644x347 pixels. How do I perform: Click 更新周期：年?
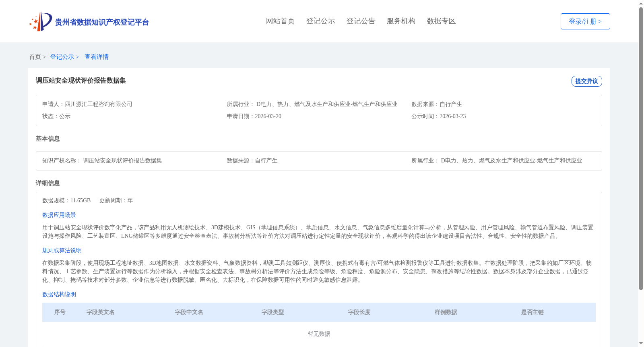[116, 200]
